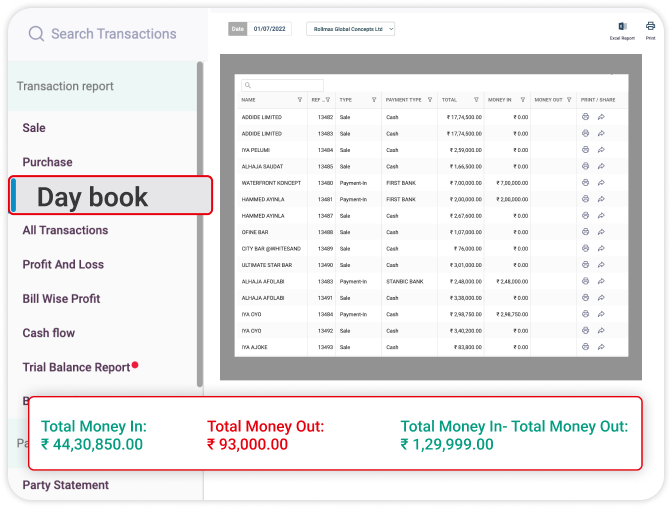Print the HAMMED AYINLA 13487 sale
672x508 pixels.
point(585,215)
